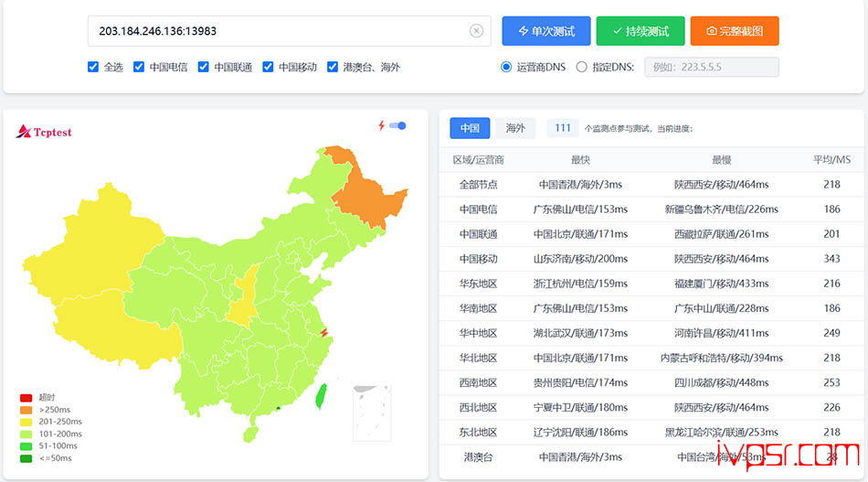
Task: Toggle the lightning switch above the map
Action: click(397, 126)
